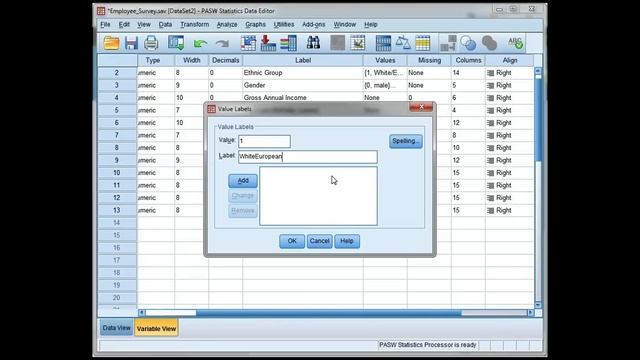This screenshot has height=360, width=640.
Task: Undo the last action with green arrow
Action: click(200, 43)
